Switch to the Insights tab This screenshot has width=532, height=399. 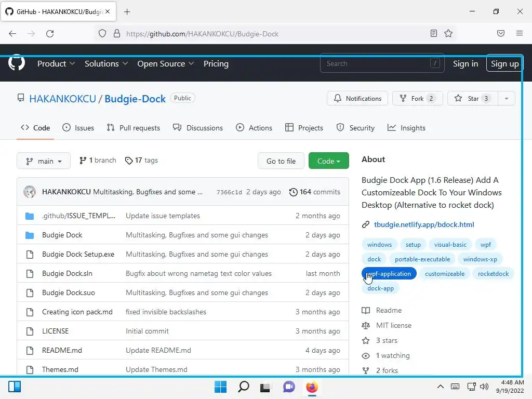click(406, 128)
